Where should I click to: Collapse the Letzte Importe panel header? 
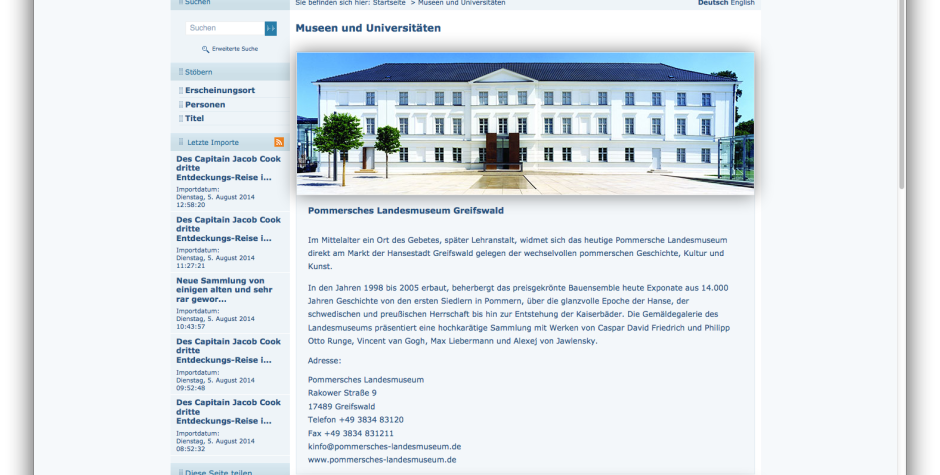(x=230, y=142)
